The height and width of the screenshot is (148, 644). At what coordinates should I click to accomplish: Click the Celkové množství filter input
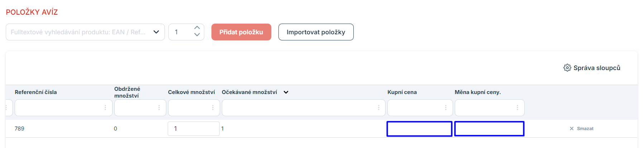point(190,108)
